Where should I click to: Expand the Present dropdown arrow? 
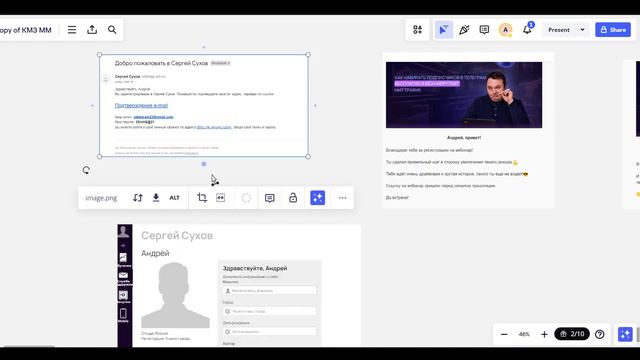(x=582, y=30)
